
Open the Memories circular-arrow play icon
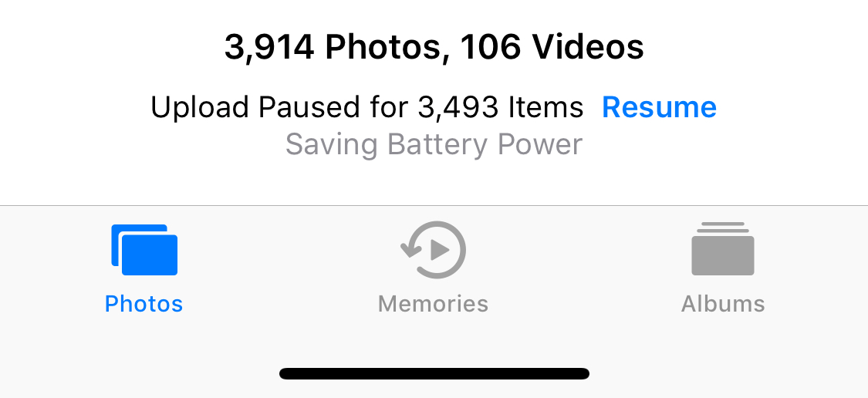point(434,250)
